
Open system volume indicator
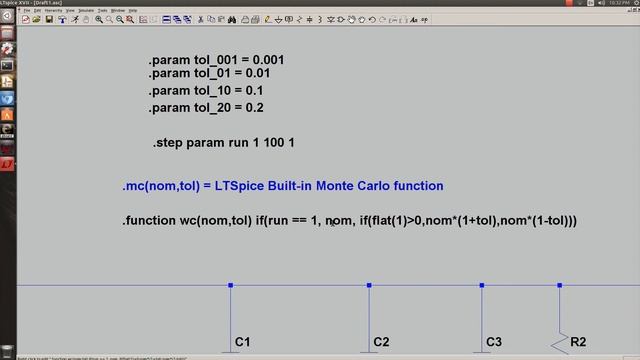click(601, 3)
